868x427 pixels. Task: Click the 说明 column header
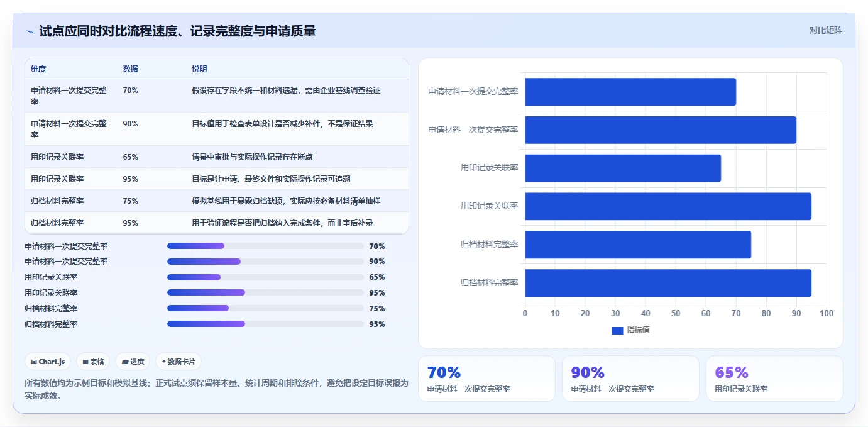(199, 69)
